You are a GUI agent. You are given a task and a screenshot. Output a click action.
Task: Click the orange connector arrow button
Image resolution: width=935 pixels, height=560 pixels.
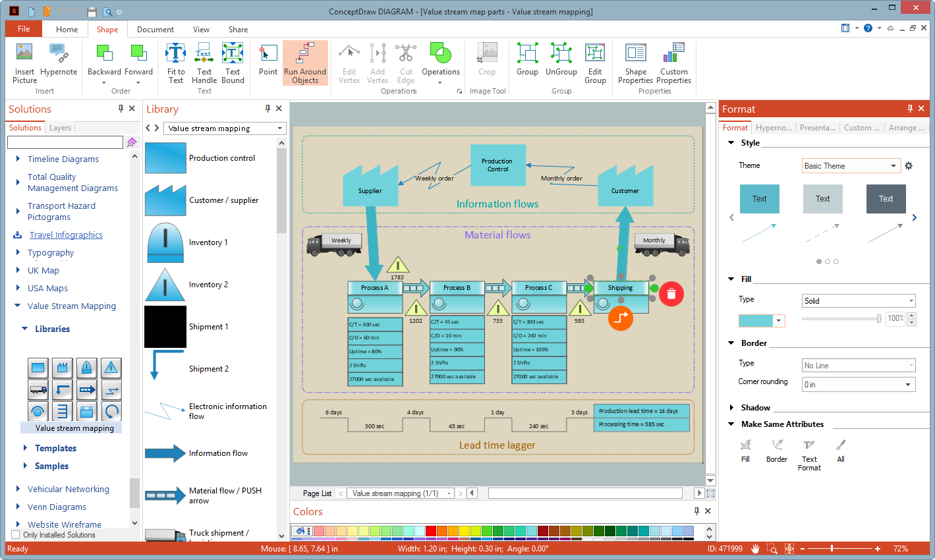[x=620, y=318]
